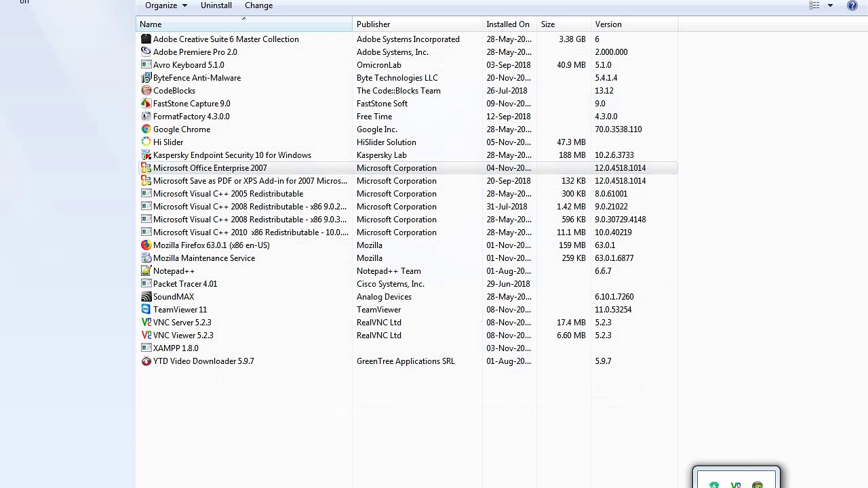Click the change view icon
Image resolution: width=868 pixels, height=488 pixels.
tap(814, 5)
